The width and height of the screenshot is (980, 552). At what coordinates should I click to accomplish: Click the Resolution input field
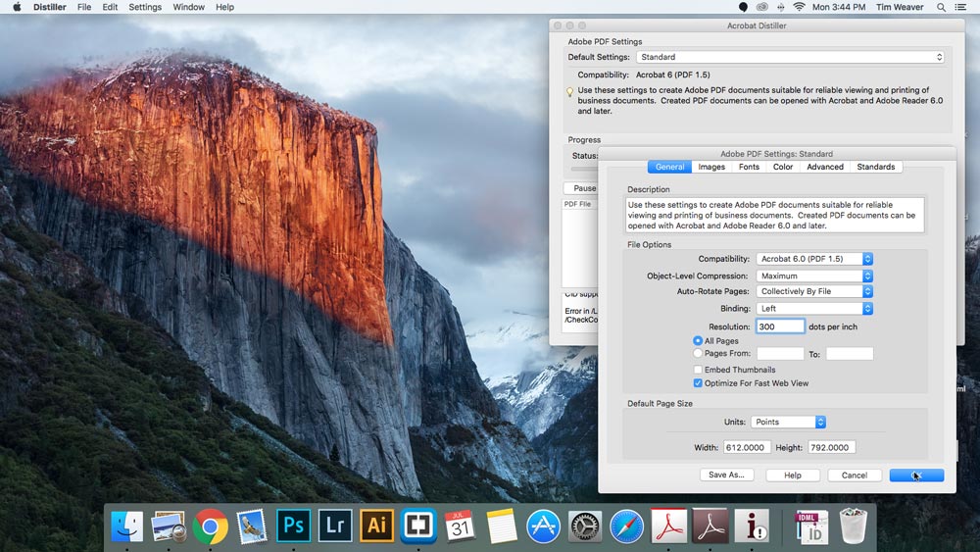click(x=780, y=326)
